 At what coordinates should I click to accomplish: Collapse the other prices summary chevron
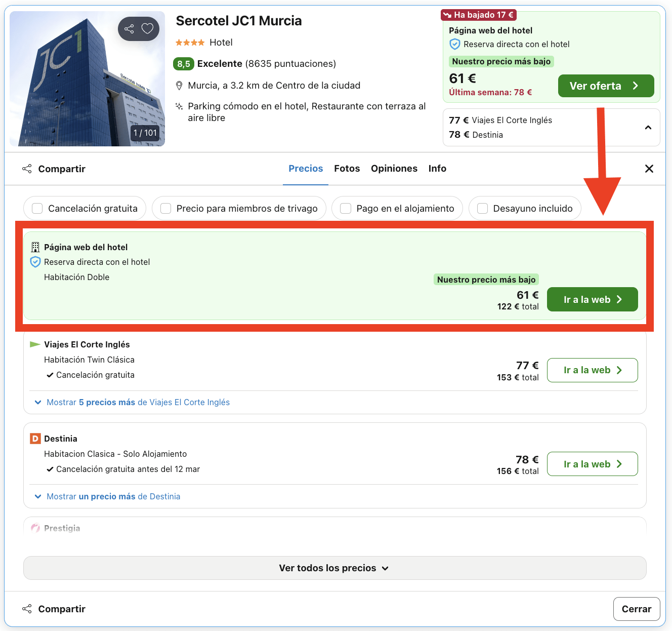(648, 128)
